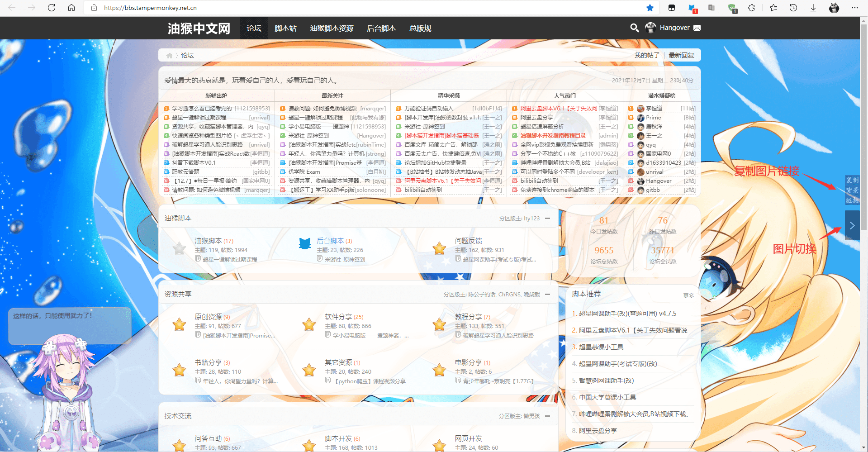Open recommended script 中国大学慕课小工具

click(607, 397)
